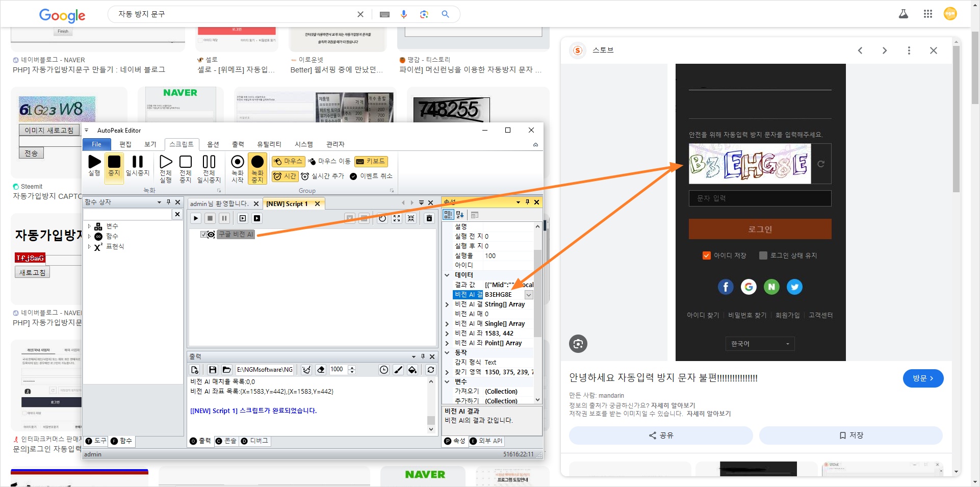The width and height of the screenshot is (980, 487).
Task: Click the collapse-all arrows icon in script toolbar
Action: 411,218
